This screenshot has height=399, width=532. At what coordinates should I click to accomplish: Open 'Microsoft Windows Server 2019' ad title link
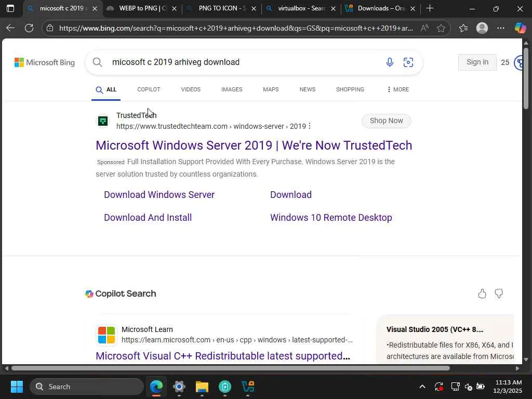(254, 145)
